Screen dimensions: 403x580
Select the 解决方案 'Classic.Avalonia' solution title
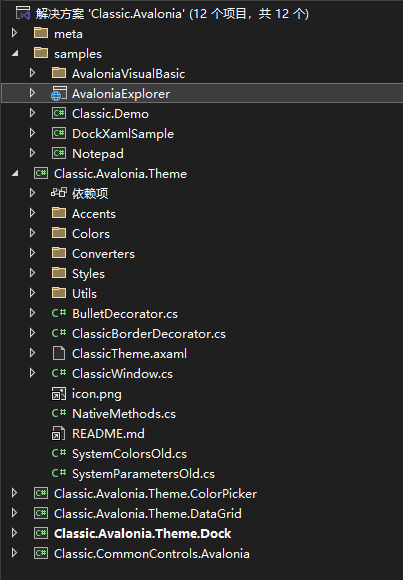pos(172,14)
